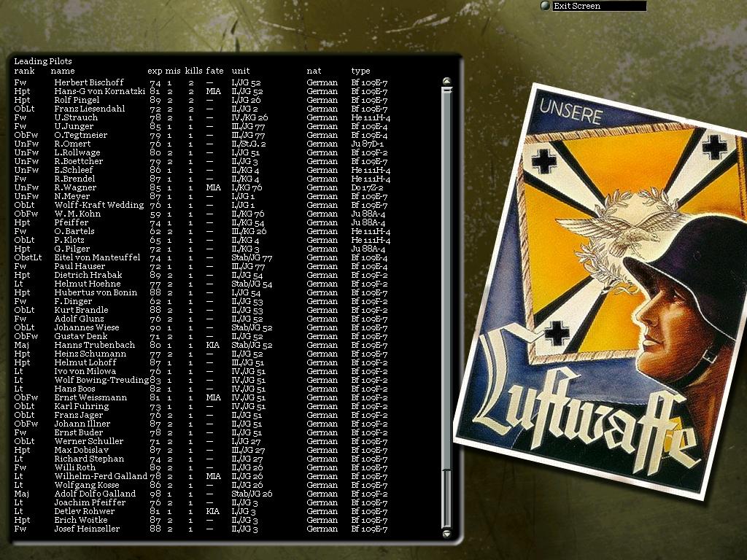Click the 'Leading Pilots' title
747x560 pixels.
click(43, 61)
